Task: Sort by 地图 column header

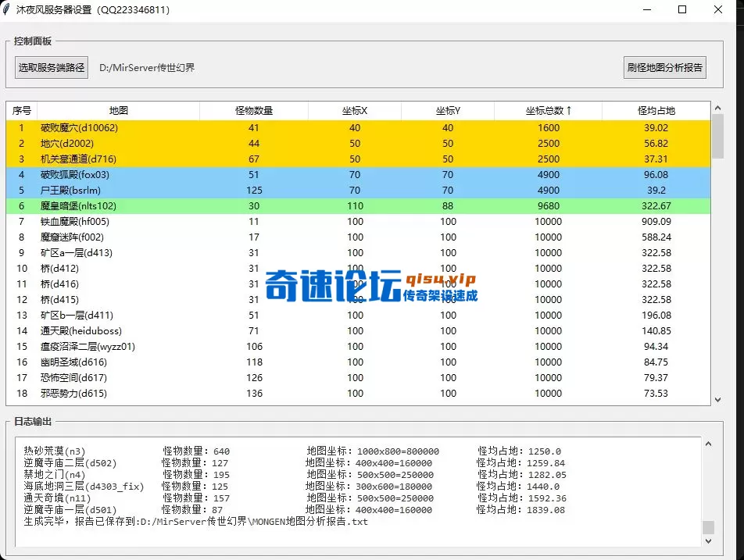Action: (118, 111)
